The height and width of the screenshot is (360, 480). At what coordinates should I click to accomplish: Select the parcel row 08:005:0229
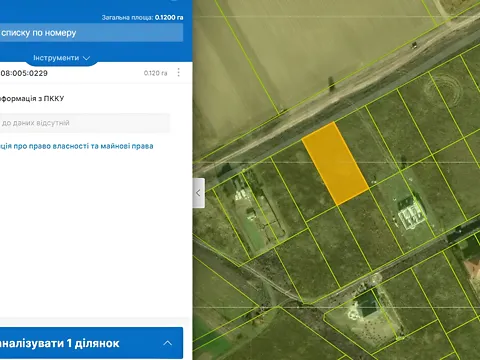96,73
